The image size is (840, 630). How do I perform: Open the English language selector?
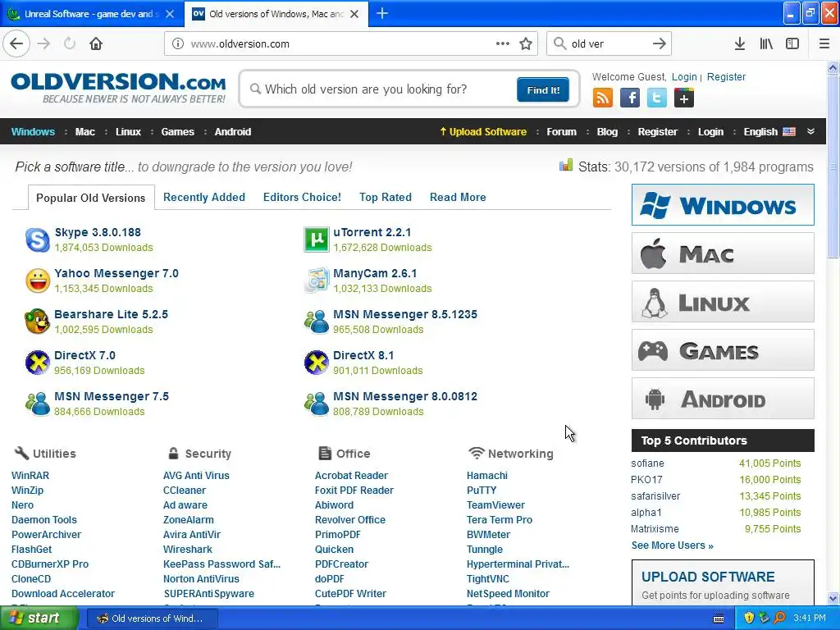click(769, 132)
